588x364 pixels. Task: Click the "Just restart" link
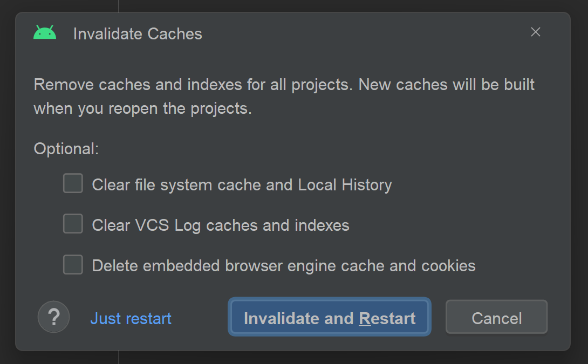131,318
